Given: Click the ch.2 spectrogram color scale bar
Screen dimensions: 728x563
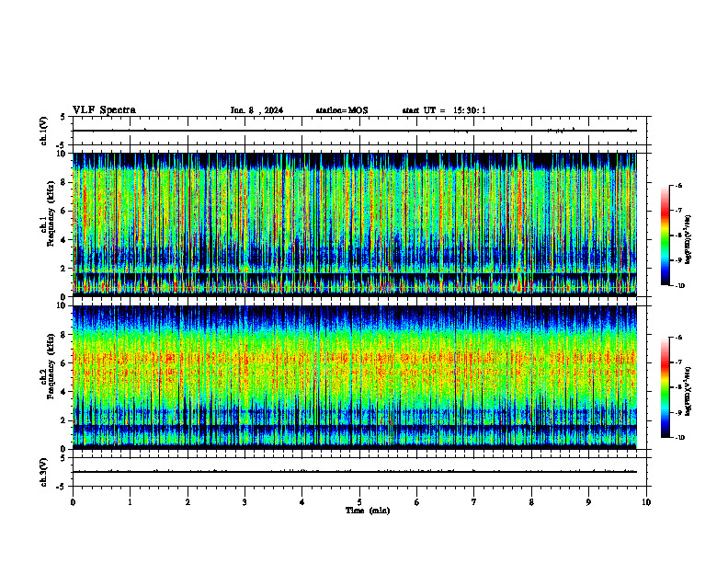Looking at the screenshot, I should point(665,387).
